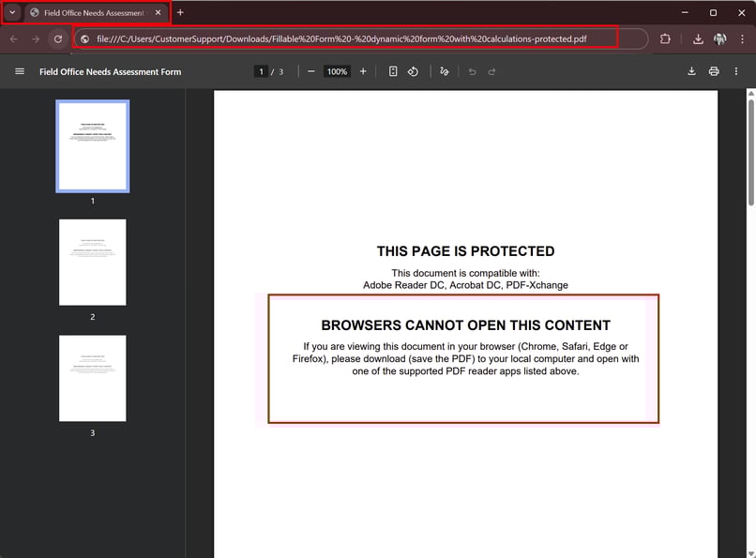Open the PDF viewer more actions menu
Screen dimensions: 756x558
coord(736,72)
